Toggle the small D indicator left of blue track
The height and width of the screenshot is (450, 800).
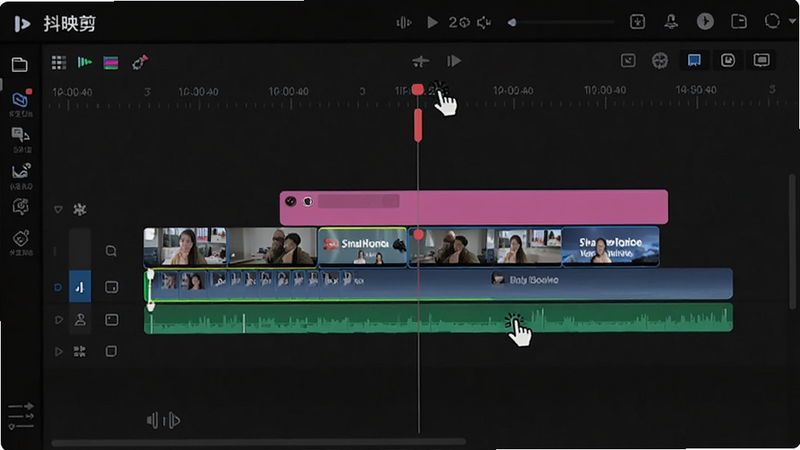58,287
